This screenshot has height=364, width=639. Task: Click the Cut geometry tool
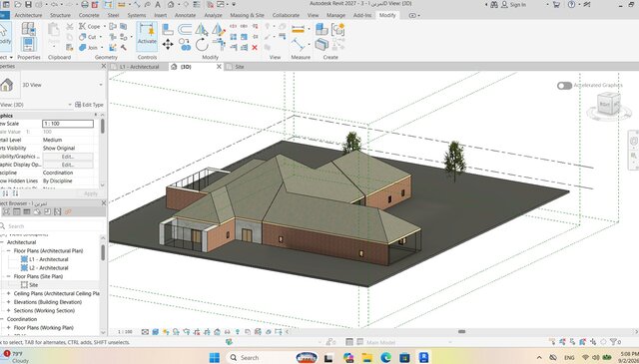pyautogui.click(x=88, y=37)
